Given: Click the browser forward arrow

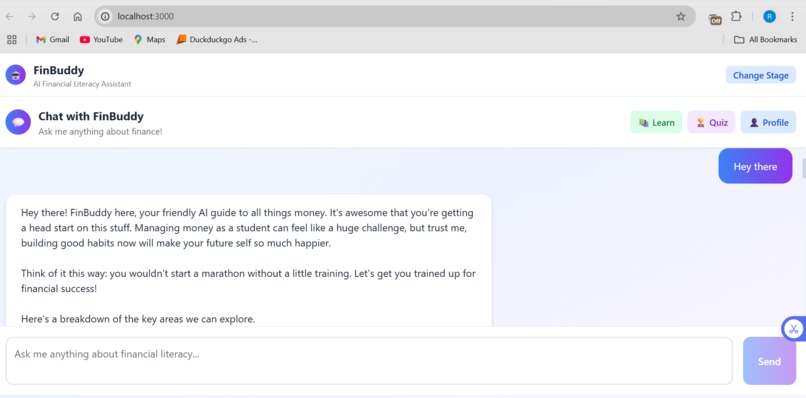Looking at the screenshot, I should click(x=32, y=16).
